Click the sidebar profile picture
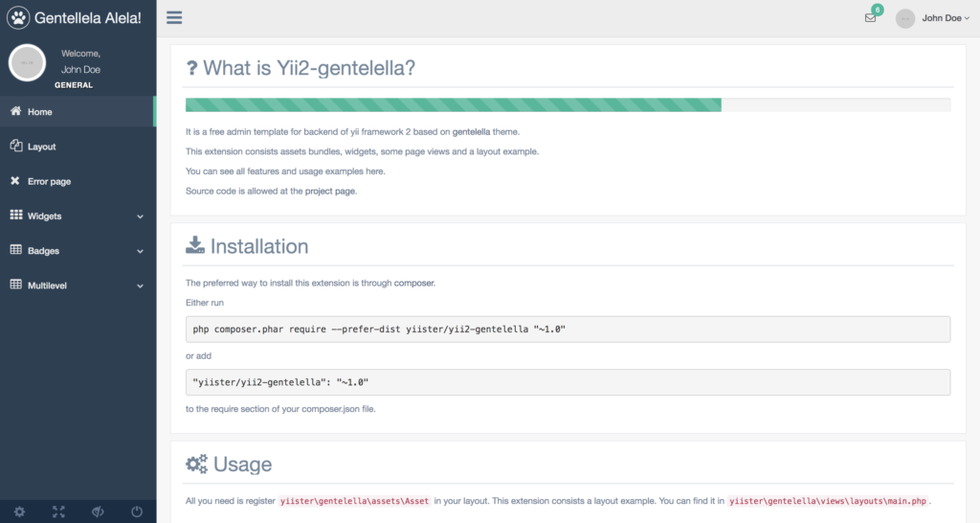Viewport: 980px width, 523px height. (28, 62)
